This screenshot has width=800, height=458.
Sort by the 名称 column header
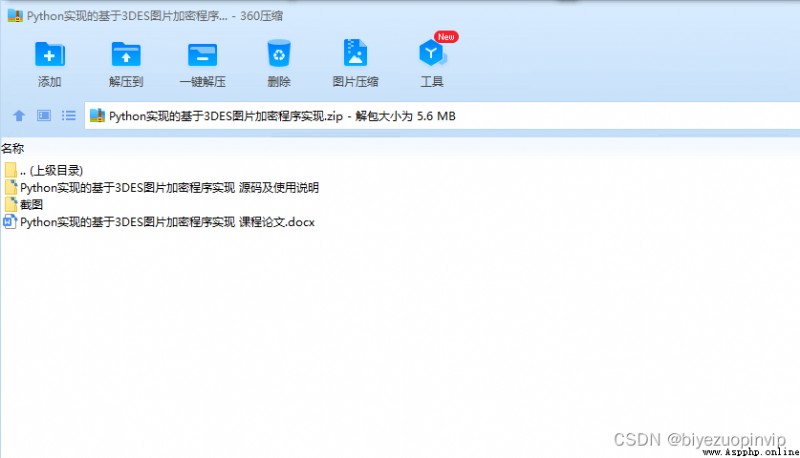point(13,148)
